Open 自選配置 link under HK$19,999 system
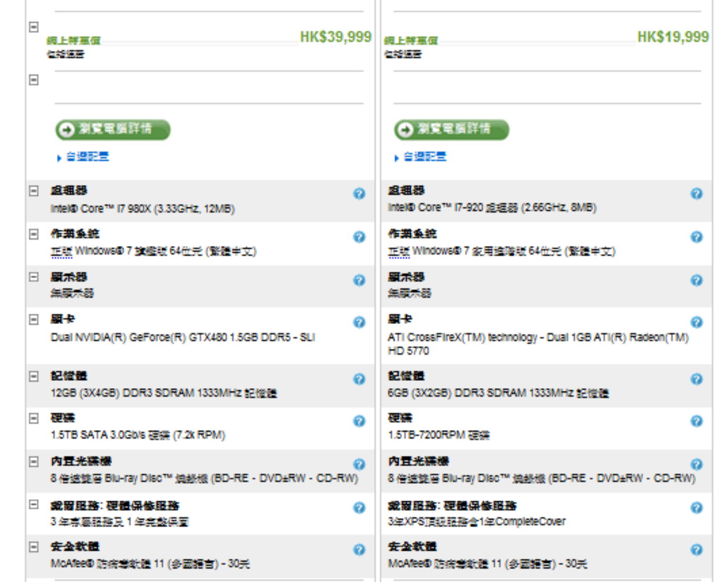This screenshot has height=582, width=728. pos(424,157)
